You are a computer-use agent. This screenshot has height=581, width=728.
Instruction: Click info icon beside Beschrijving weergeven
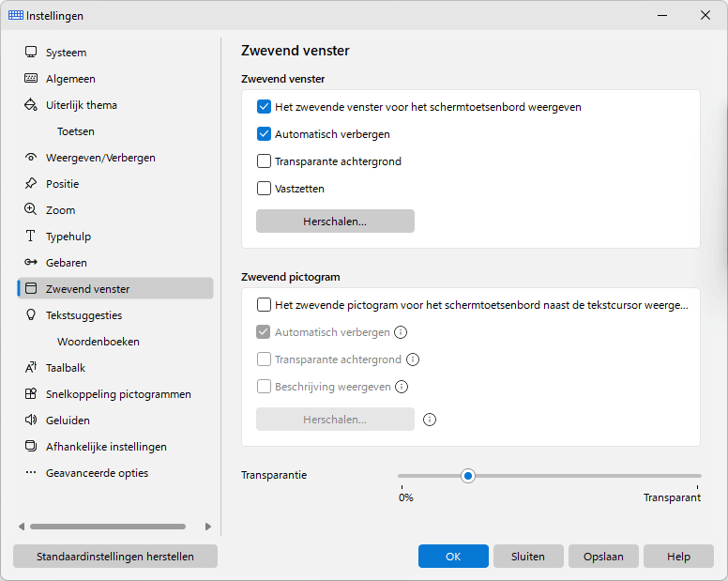(x=402, y=387)
